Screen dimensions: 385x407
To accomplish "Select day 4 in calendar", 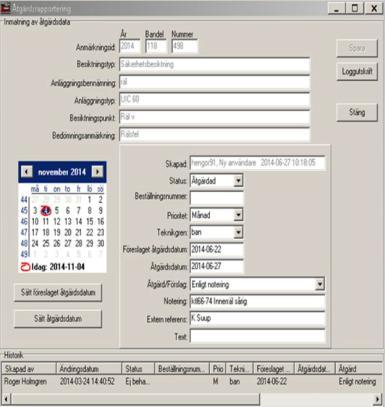I will point(46,210).
